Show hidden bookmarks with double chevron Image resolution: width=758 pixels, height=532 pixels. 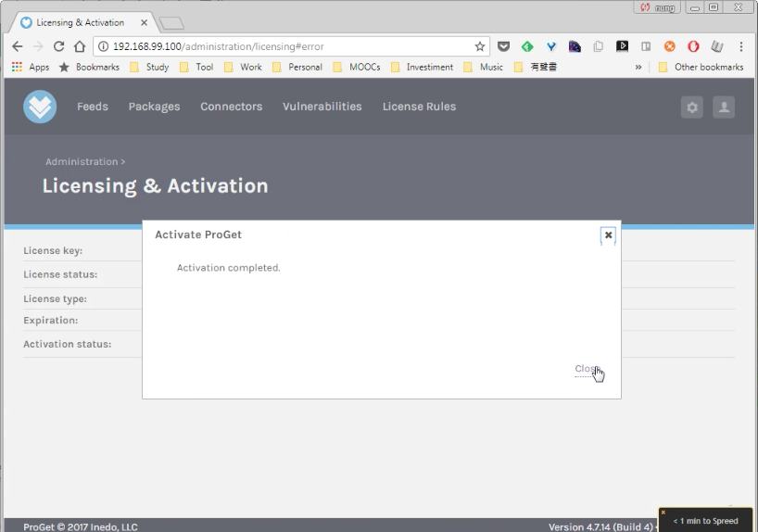pos(638,68)
